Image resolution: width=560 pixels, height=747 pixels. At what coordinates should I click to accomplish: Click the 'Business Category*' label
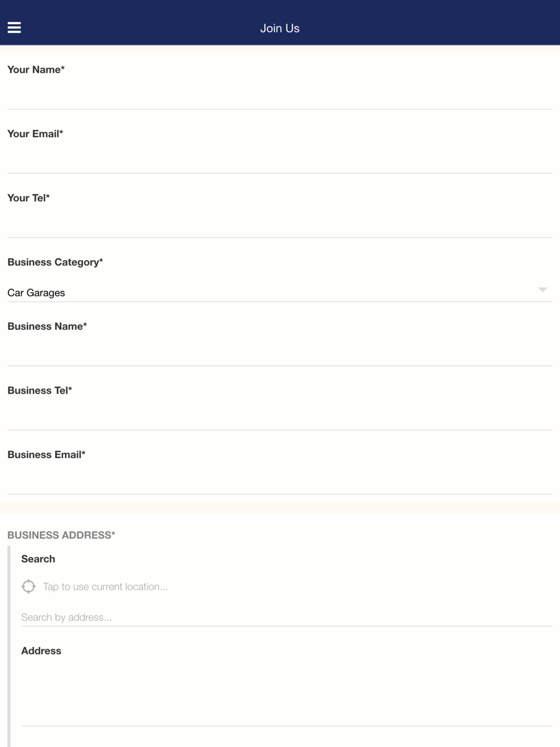pos(55,262)
